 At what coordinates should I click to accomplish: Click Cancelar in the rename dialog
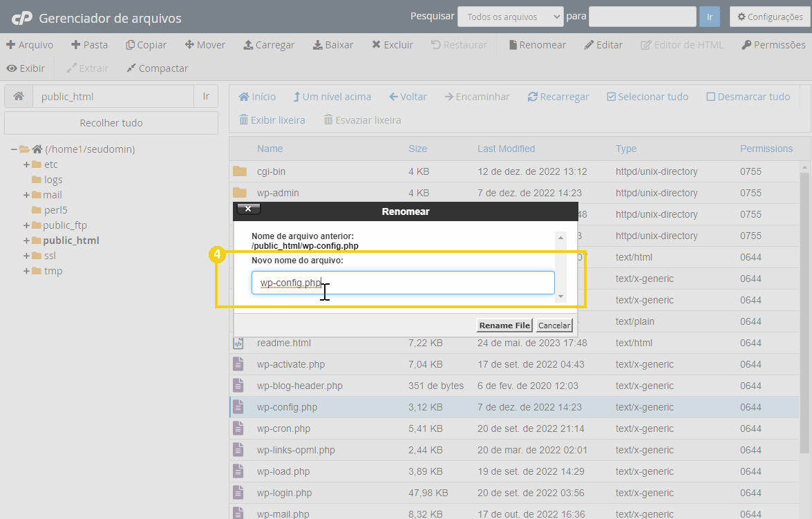point(554,325)
